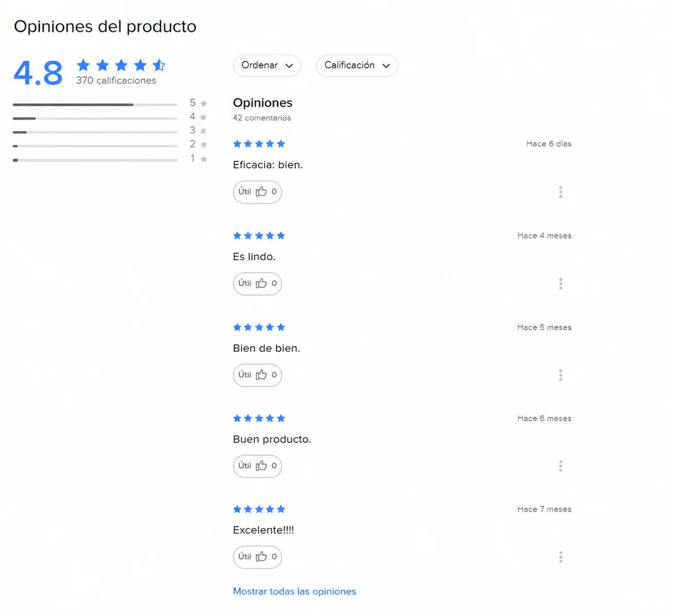Toggle Útil on the 4-months-ago review
Viewport: 675px width, 616px height.
[257, 283]
